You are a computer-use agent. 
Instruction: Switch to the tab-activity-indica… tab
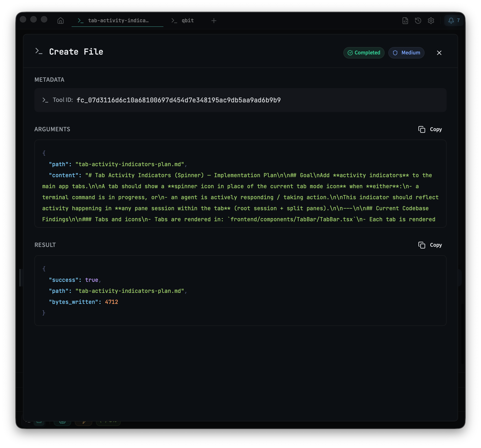pyautogui.click(x=117, y=21)
